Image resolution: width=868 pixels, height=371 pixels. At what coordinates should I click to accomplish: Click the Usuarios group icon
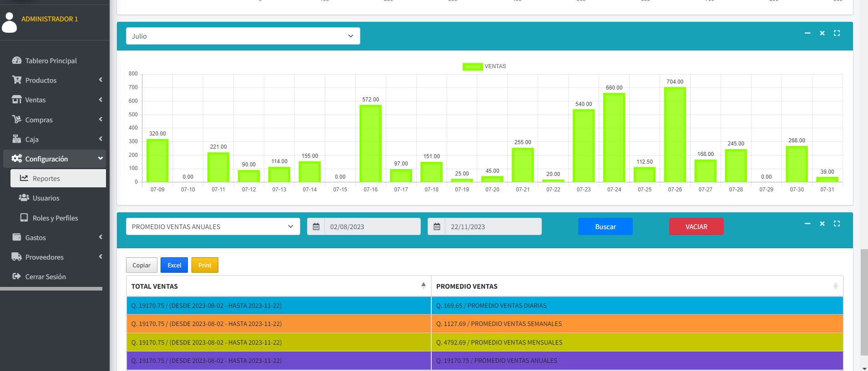point(24,198)
